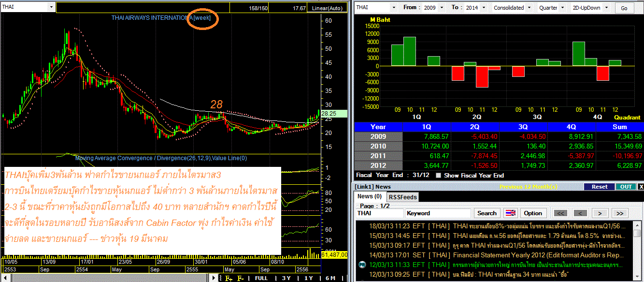
Task: Click the F- font decrease icon
Action: coord(240,278)
